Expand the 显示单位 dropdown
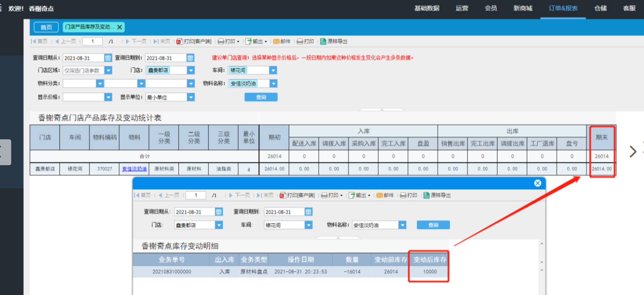Screen dimensions: 644x295 [x=190, y=97]
